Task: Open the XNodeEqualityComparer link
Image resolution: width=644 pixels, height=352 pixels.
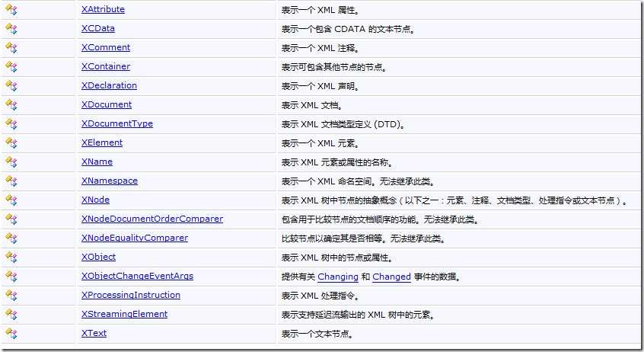Action: [135, 238]
